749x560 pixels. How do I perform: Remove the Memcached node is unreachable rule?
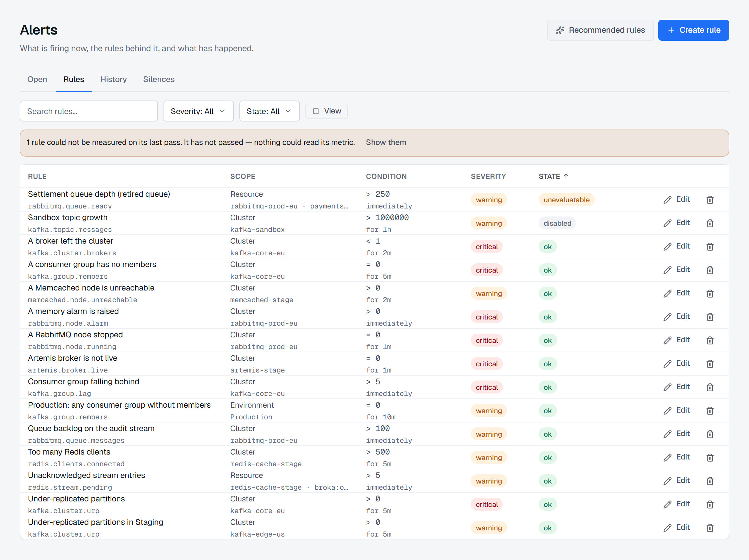(710, 294)
